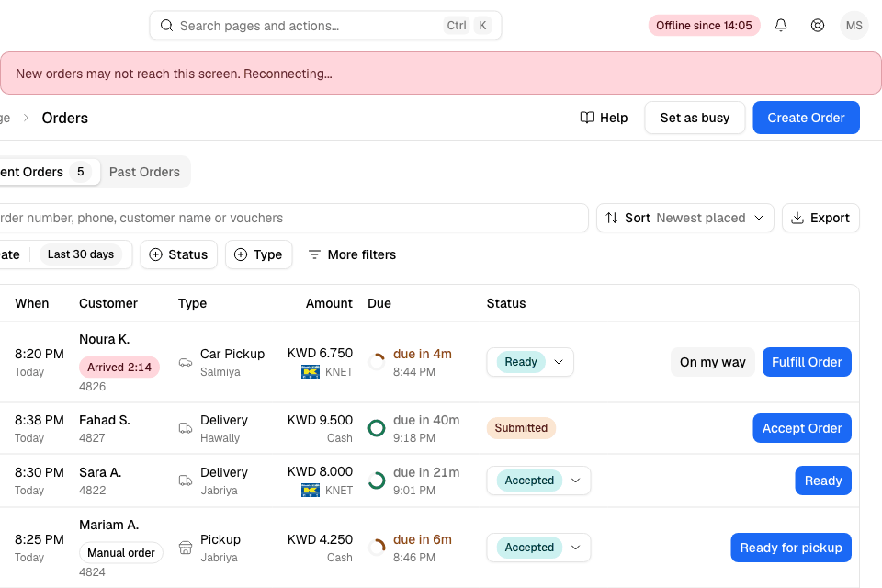Click Set as busy
882x588 pixels.
tap(695, 118)
